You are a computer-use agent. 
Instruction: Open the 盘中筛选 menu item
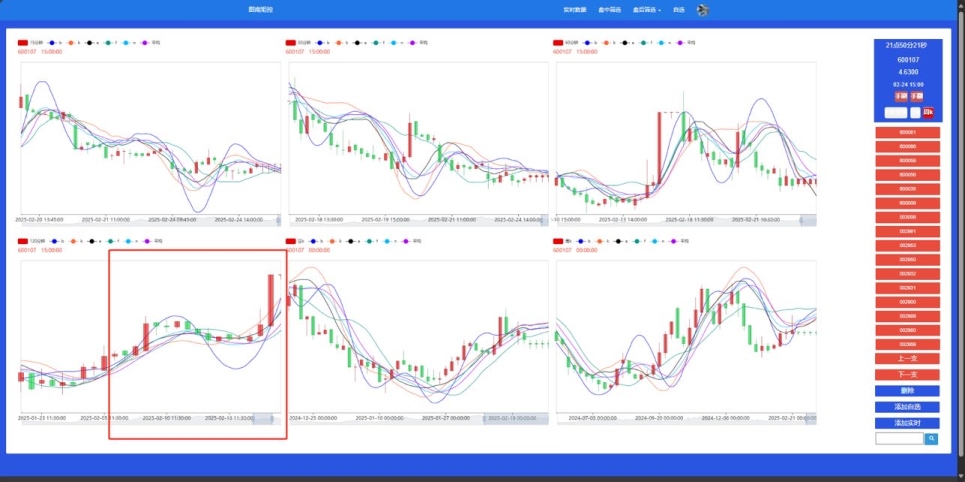coord(609,10)
